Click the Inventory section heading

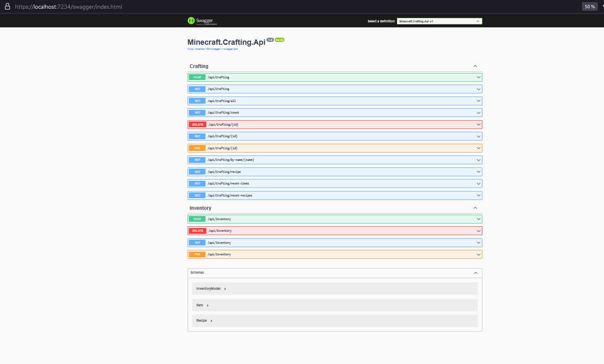tap(201, 208)
